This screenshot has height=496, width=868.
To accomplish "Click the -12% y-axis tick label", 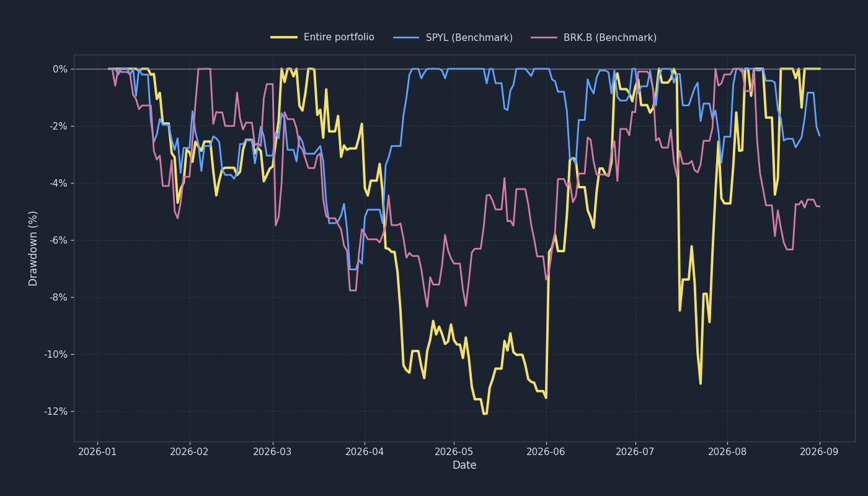I will click(56, 411).
